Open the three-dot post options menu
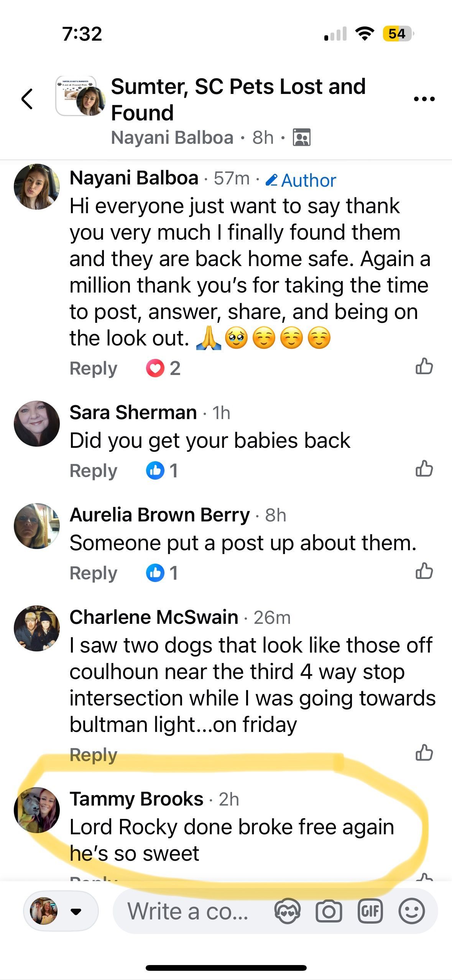Image resolution: width=452 pixels, height=980 pixels. [424, 99]
